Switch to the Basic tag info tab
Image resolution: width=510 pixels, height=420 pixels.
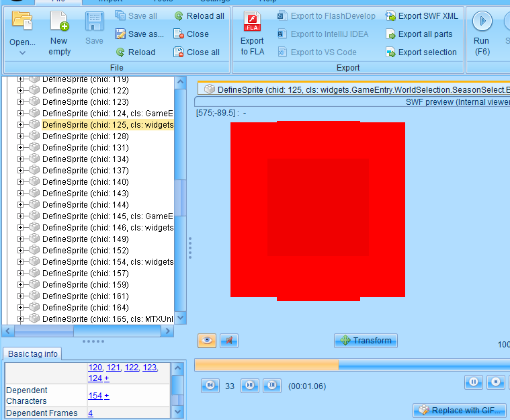pos(32,354)
